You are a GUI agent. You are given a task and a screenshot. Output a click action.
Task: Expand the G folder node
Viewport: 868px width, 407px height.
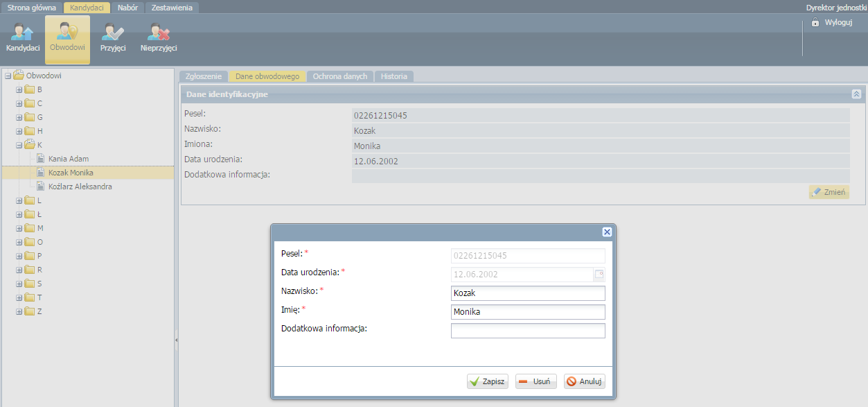[x=19, y=117]
